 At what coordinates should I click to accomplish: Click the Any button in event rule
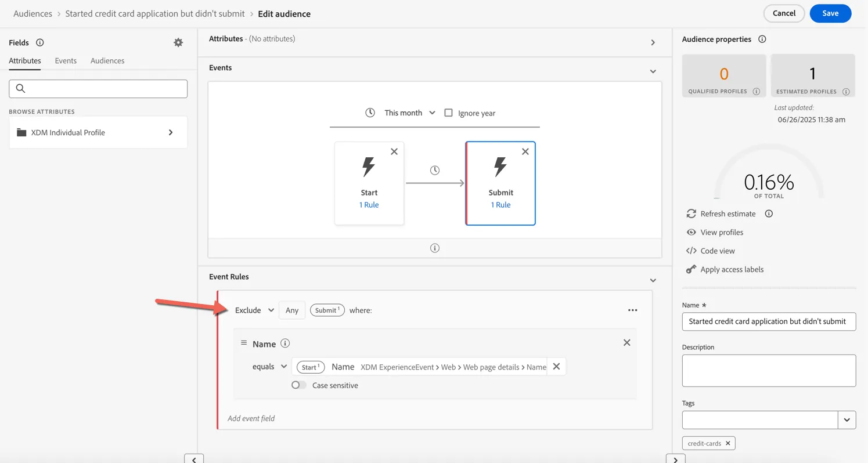click(292, 310)
